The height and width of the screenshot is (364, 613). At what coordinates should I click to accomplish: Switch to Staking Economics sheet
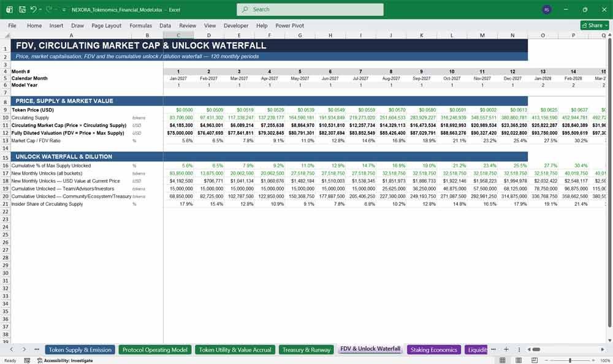pos(433,349)
